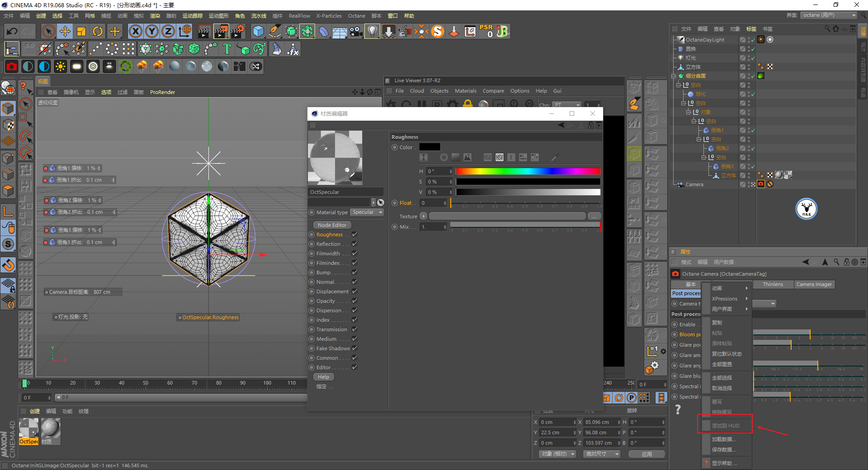Open the 对象 (相对) coordinate dropdown
868x470 pixels.
[558, 454]
